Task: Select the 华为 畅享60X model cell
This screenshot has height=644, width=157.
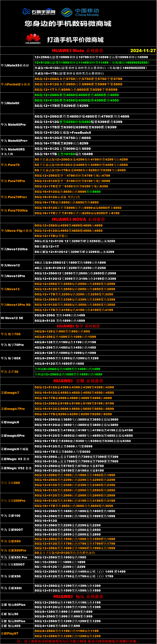Action: [17, 358]
